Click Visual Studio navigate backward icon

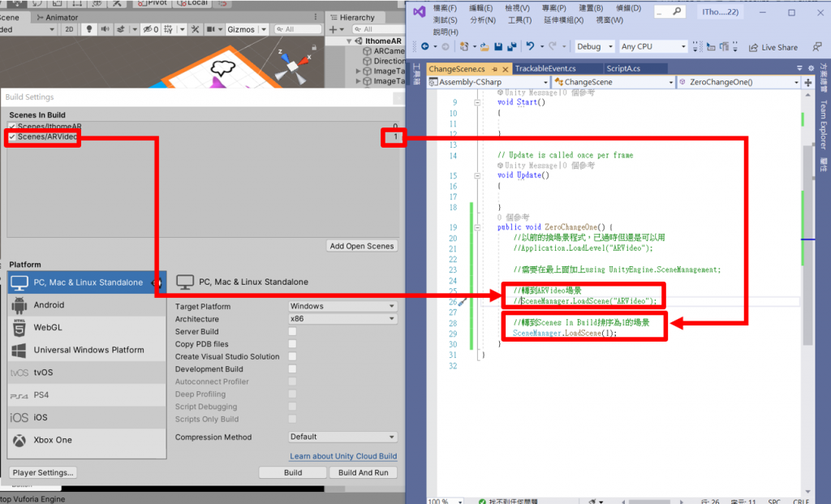(425, 46)
